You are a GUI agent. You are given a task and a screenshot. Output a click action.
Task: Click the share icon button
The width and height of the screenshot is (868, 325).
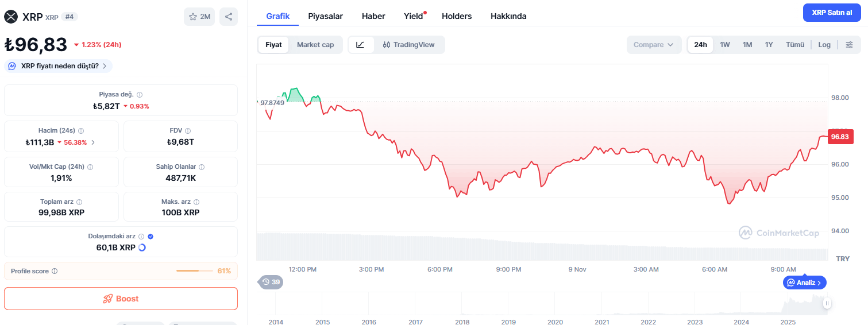point(229,17)
